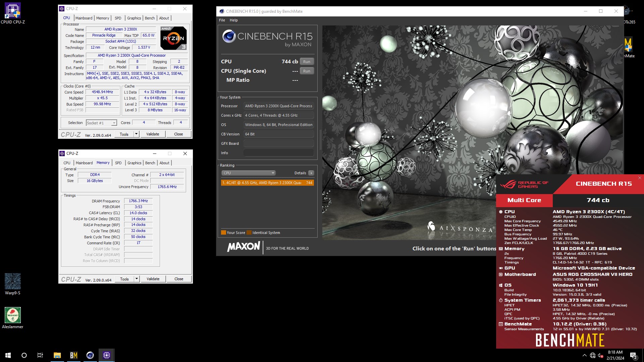
Task: Run the CPU Single Core benchmark
Action: [307, 71]
